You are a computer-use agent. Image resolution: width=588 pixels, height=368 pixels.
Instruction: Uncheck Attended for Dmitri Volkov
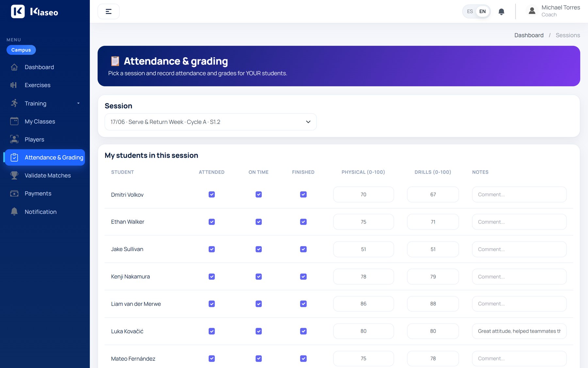[x=212, y=194]
